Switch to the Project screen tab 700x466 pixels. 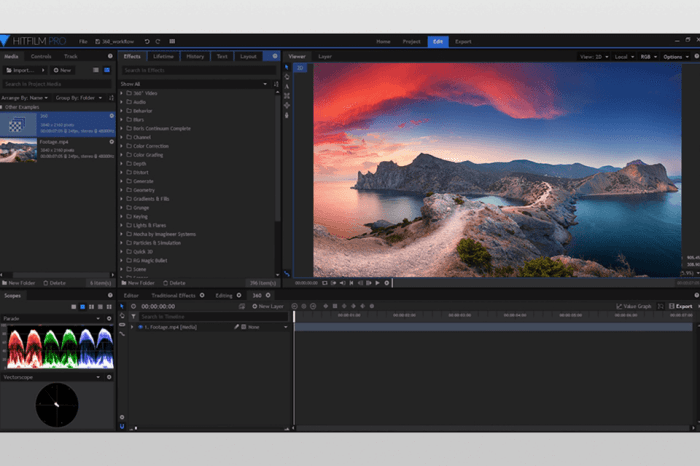tap(411, 42)
